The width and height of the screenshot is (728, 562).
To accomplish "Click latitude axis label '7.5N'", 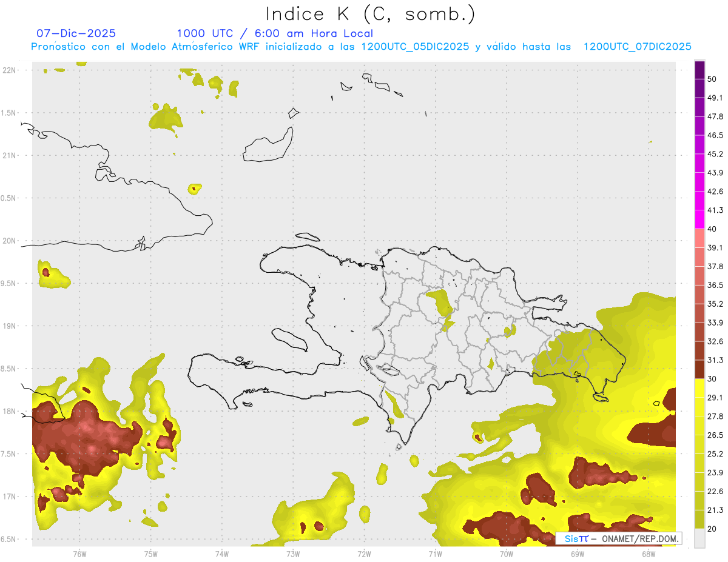I will coord(9,454).
